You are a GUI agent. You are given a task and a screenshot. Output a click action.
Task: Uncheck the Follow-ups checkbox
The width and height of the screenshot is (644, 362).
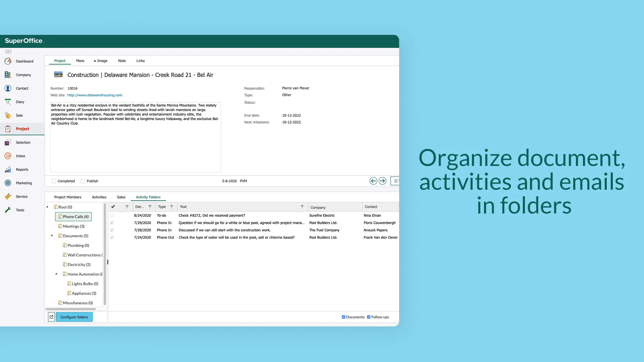pyautogui.click(x=369, y=317)
